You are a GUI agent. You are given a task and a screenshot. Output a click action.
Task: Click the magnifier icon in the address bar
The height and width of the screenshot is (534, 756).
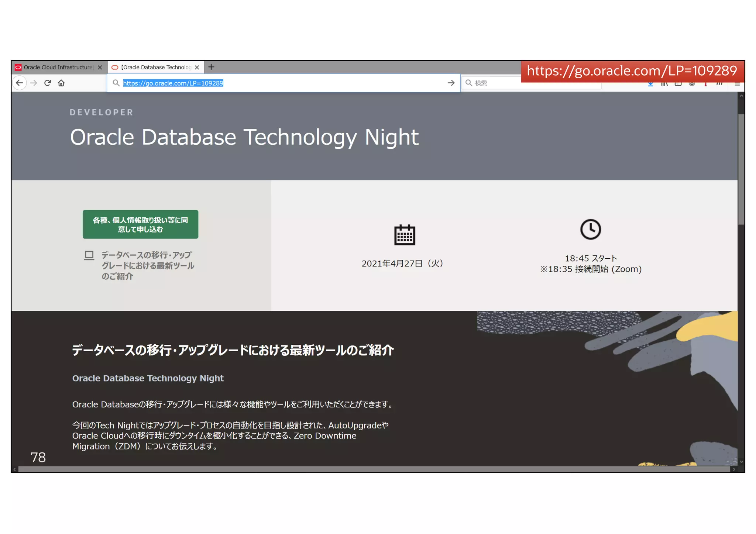click(x=116, y=83)
